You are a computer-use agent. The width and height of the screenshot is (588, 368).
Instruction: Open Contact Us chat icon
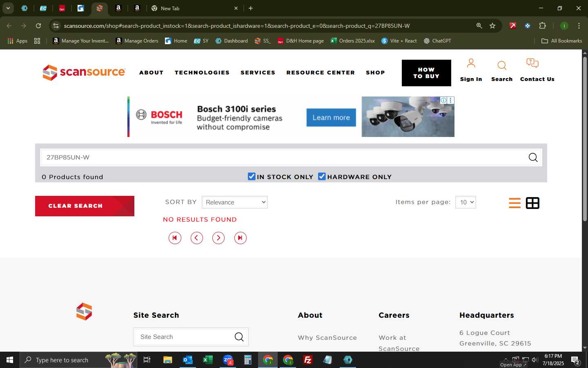point(532,63)
